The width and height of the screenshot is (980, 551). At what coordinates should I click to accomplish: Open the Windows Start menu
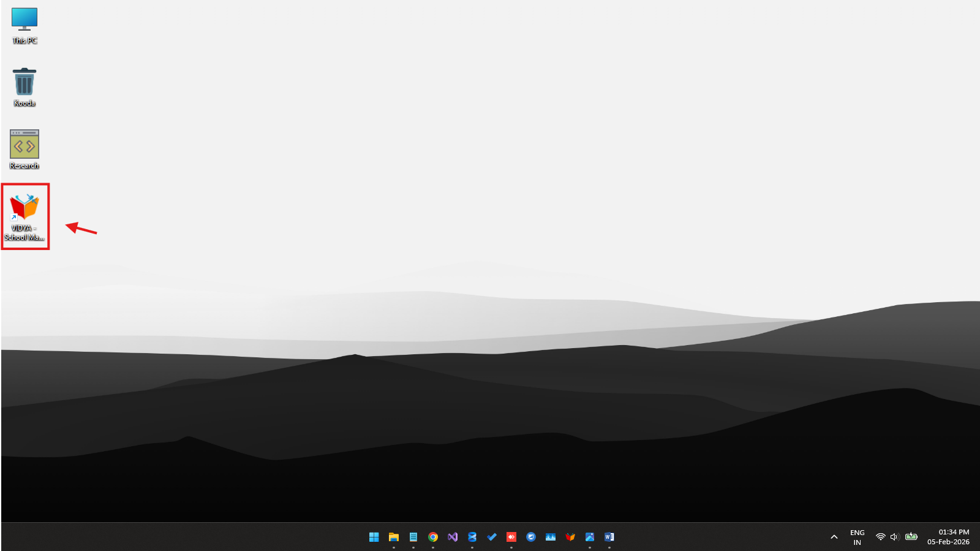click(374, 537)
